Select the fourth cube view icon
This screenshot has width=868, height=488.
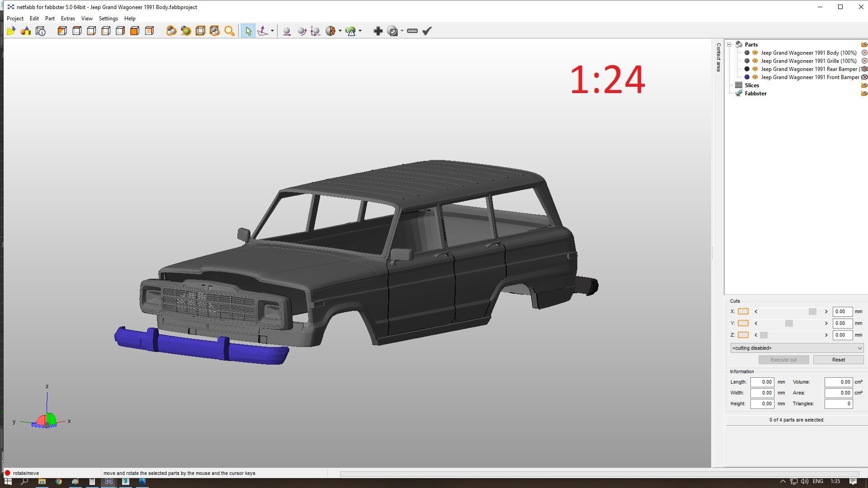[x=106, y=31]
